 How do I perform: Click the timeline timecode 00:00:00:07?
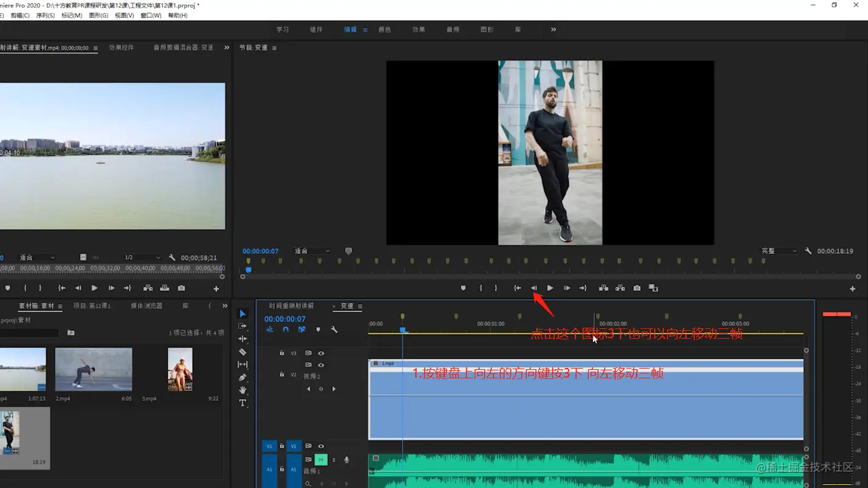point(285,319)
